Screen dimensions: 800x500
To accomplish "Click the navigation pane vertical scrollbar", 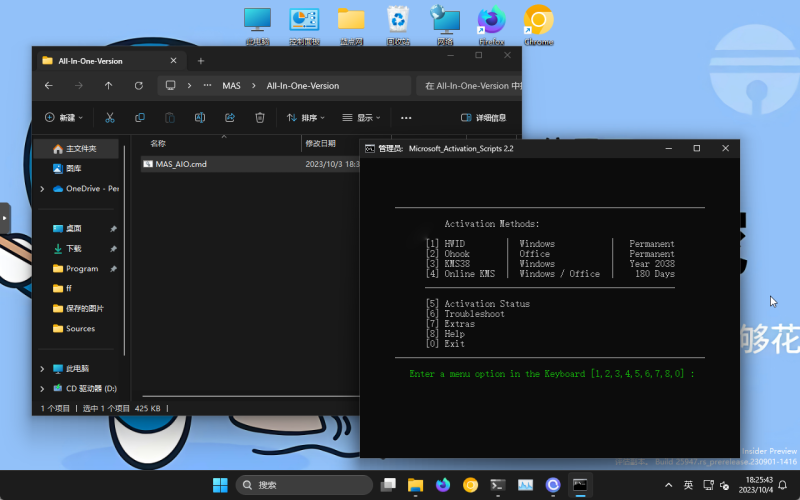I will [x=124, y=250].
